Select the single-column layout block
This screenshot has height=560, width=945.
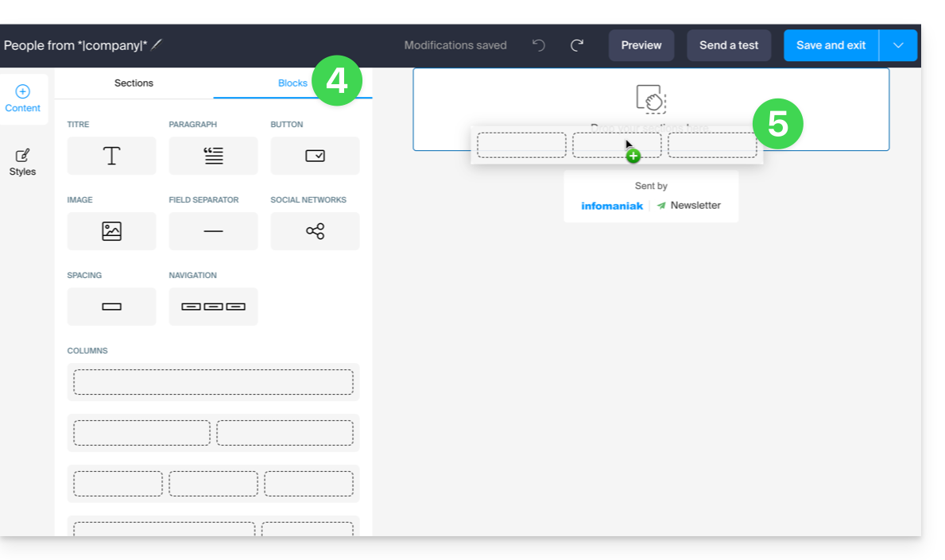click(213, 382)
